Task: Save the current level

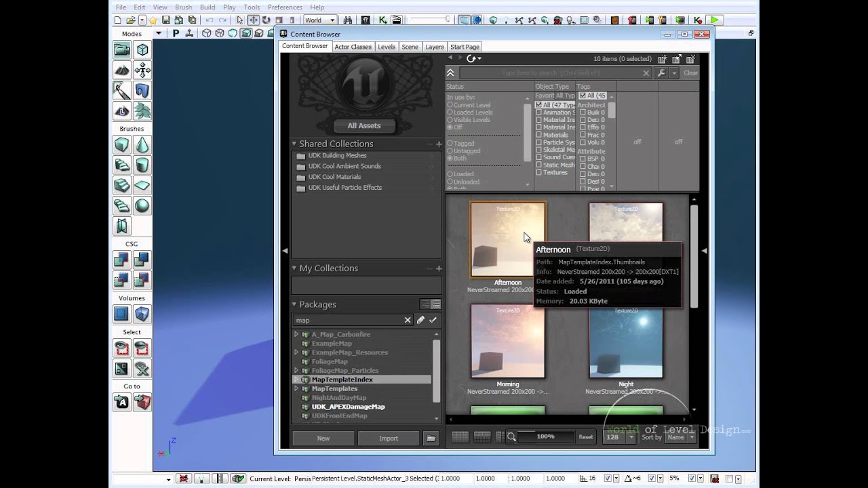Action: click(166, 20)
